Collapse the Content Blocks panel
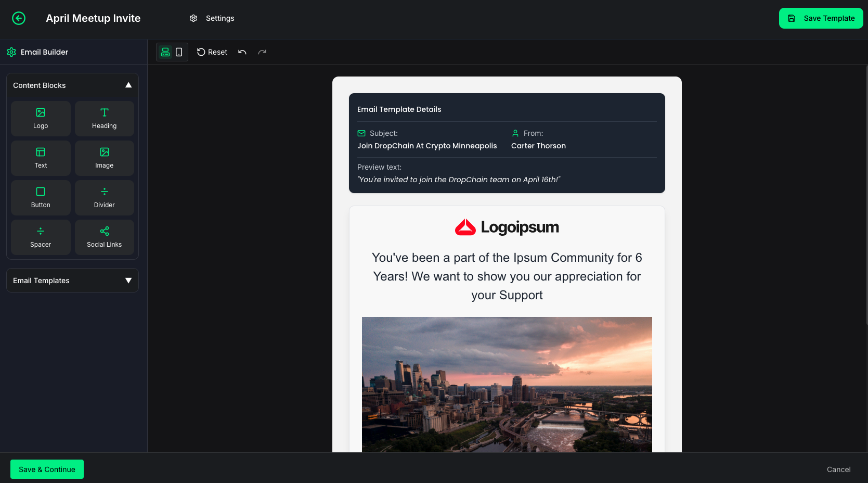868x483 pixels. [x=128, y=85]
